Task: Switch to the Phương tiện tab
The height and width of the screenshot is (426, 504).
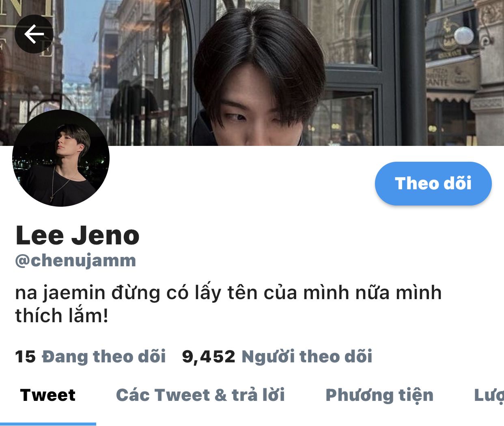Action: (x=379, y=395)
